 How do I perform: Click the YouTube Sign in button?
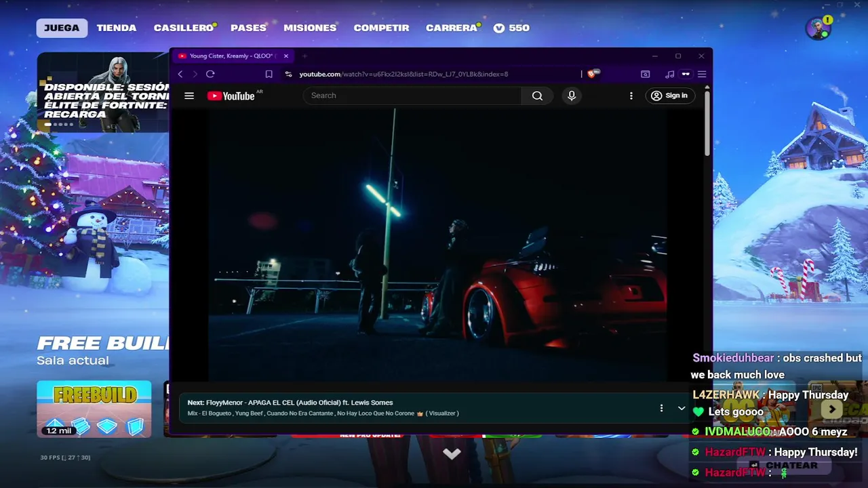pos(669,96)
